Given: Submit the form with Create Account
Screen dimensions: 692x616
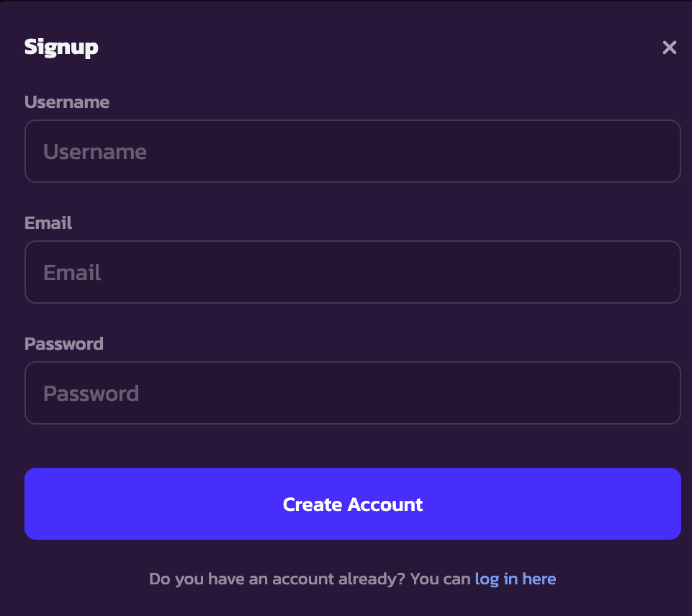Looking at the screenshot, I should 353,504.
